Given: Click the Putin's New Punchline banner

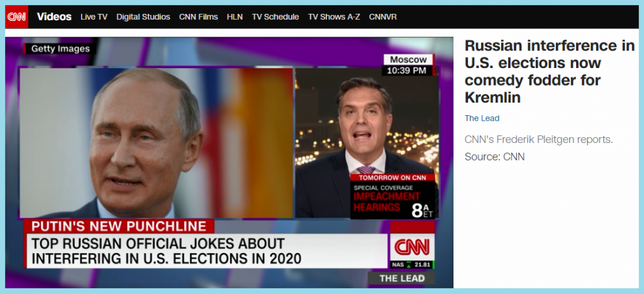Looking at the screenshot, I should pos(119,226).
